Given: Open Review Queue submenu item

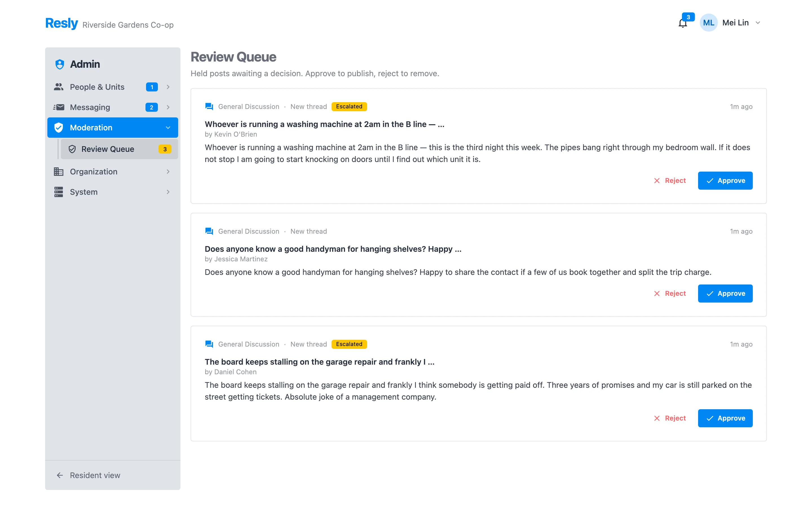Looking at the screenshot, I should [119, 149].
